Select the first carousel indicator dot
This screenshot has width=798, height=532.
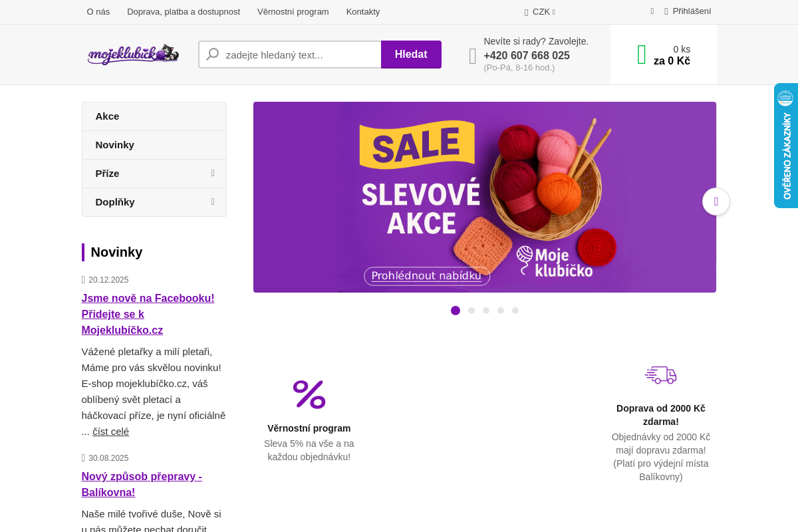[456, 311]
